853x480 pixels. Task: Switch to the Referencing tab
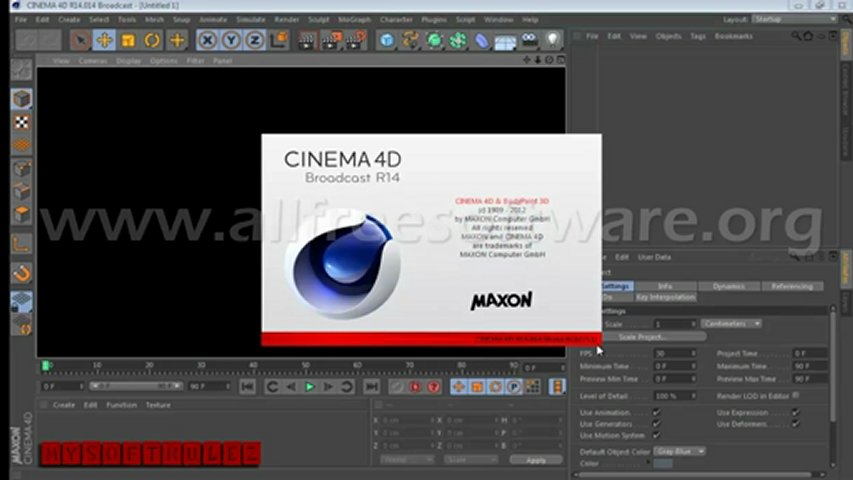point(792,286)
